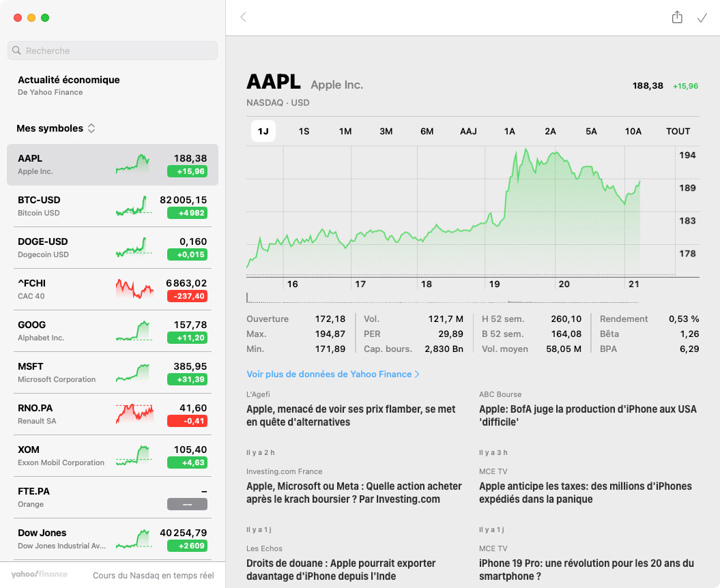This screenshot has width=720, height=588.
Task: Click the Yahoo Finance logo
Action: pyautogui.click(x=39, y=574)
